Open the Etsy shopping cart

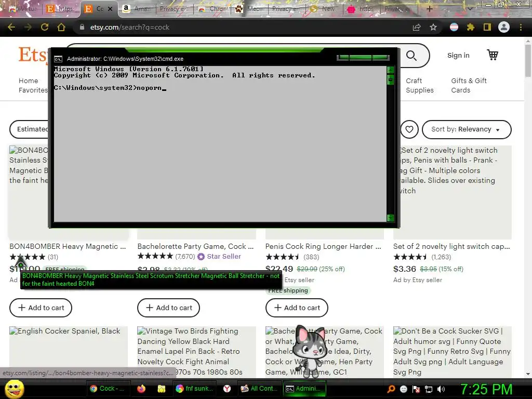point(493,55)
